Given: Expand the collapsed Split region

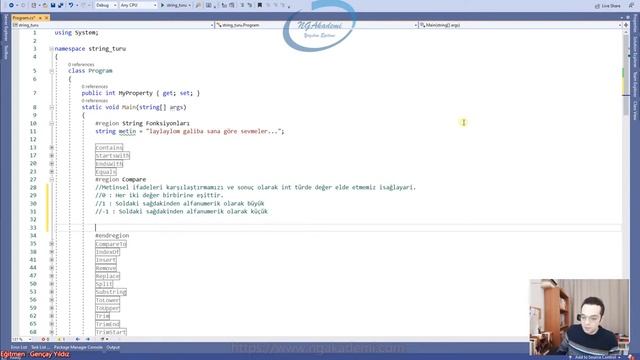Looking at the screenshot, I should (51, 284).
